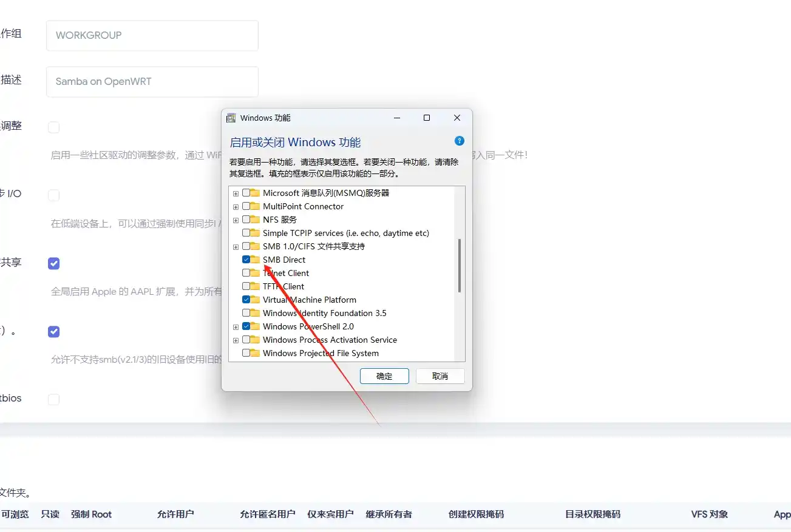The width and height of the screenshot is (791, 532).
Task: Toggle the I/O row checkbox
Action: [x=54, y=195]
